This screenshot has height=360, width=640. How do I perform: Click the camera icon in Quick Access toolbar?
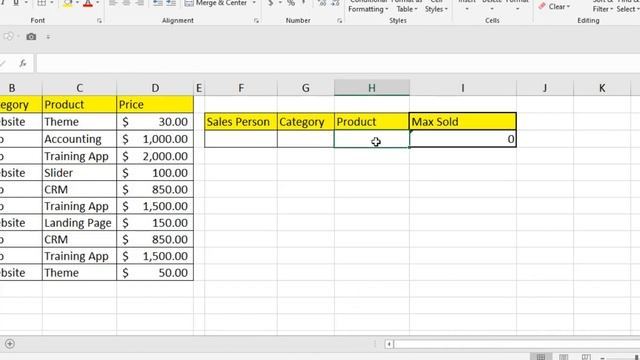31,37
